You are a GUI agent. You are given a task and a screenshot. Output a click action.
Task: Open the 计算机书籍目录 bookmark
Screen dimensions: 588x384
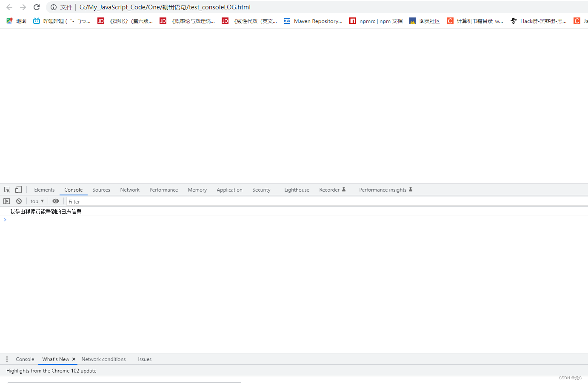click(475, 21)
